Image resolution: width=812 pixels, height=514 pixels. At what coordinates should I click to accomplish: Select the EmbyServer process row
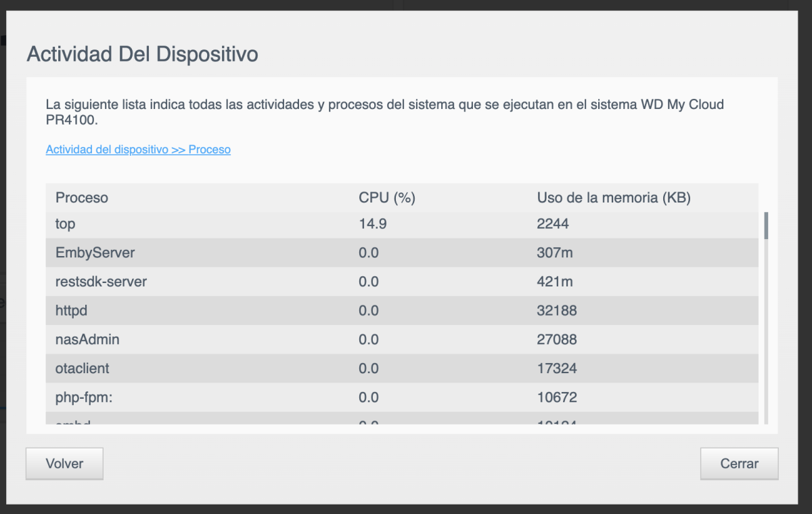pyautogui.click(x=95, y=253)
